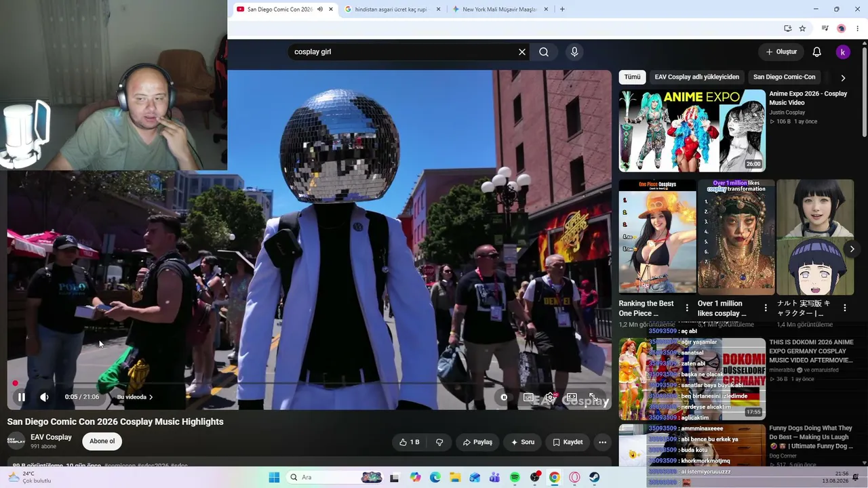Clear the search box with the X icon
868x488 pixels.
[522, 52]
